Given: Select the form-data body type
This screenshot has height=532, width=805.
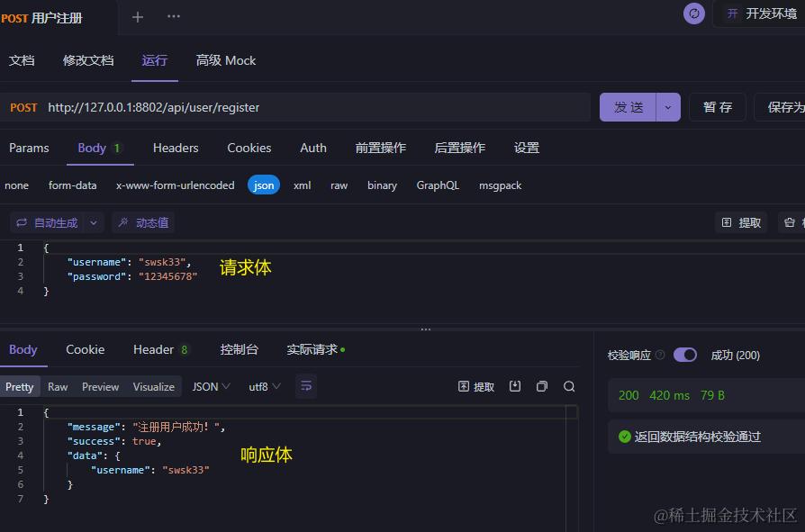Looking at the screenshot, I should [72, 185].
